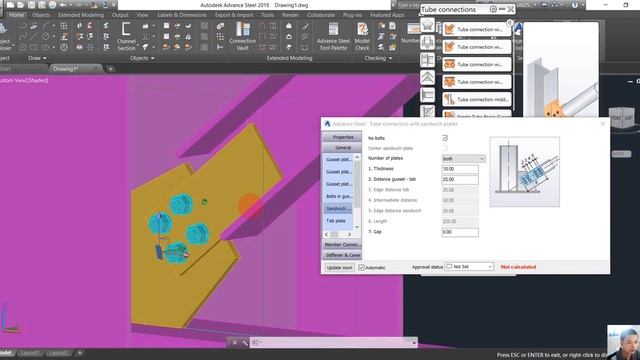The image size is (640, 360).
Task: Click the Channel Section tool
Action: click(x=126, y=36)
